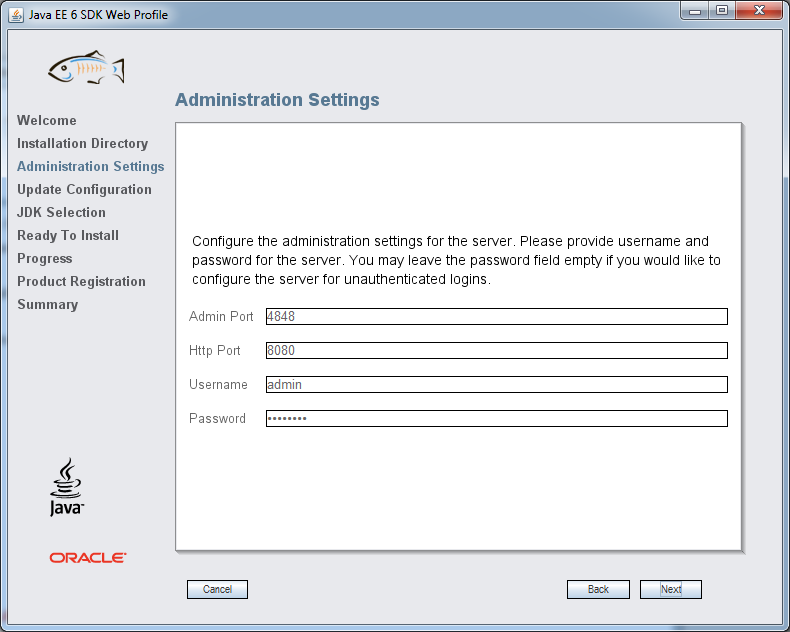The image size is (790, 632).
Task: Focus the Http Port input field
Action: point(497,350)
